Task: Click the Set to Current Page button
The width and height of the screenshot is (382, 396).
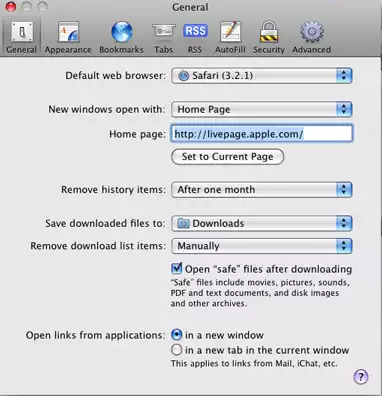Action: click(x=228, y=157)
